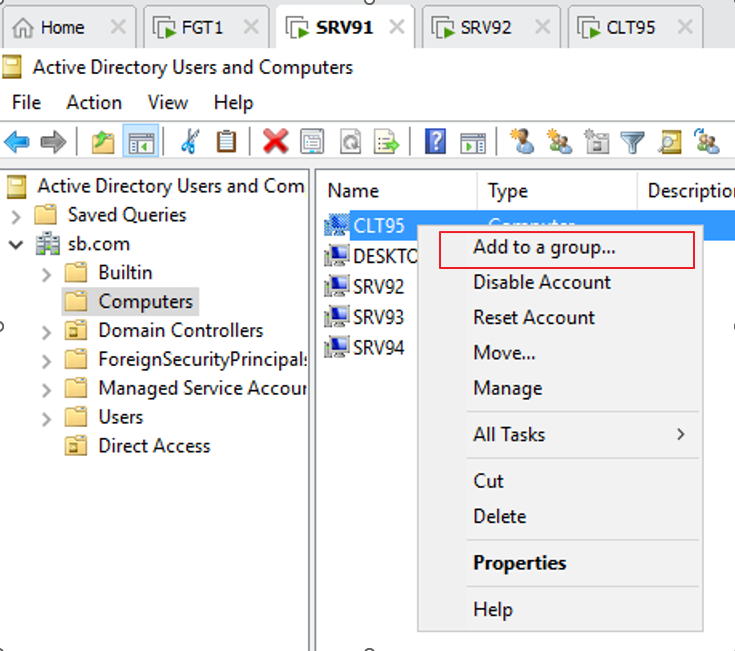This screenshot has width=735, height=651.
Task: Switch to the SRV92 tab
Action: [x=485, y=27]
